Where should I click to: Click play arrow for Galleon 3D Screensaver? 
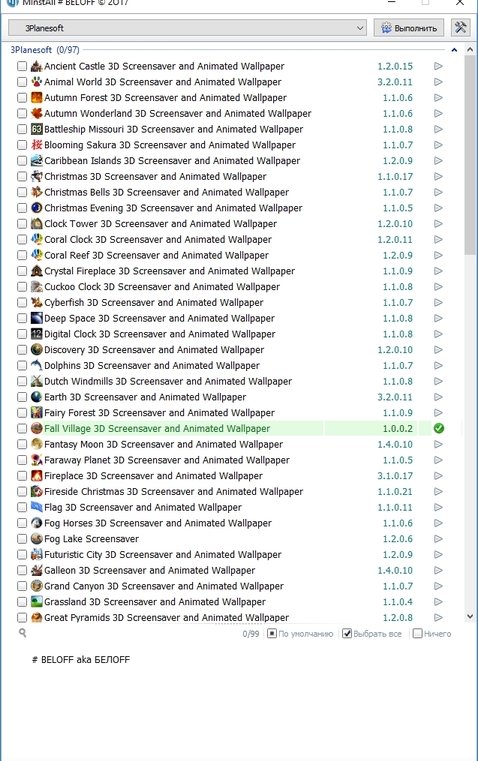438,570
